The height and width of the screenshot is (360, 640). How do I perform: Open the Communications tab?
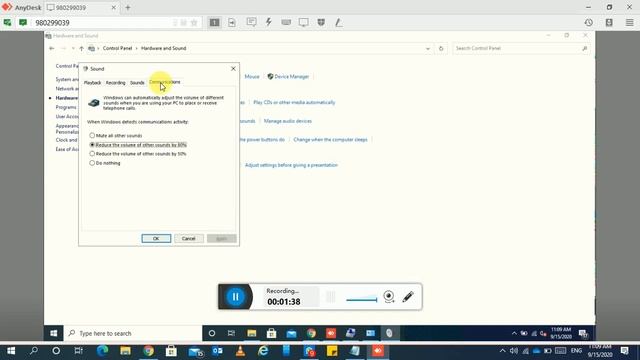pos(164,82)
